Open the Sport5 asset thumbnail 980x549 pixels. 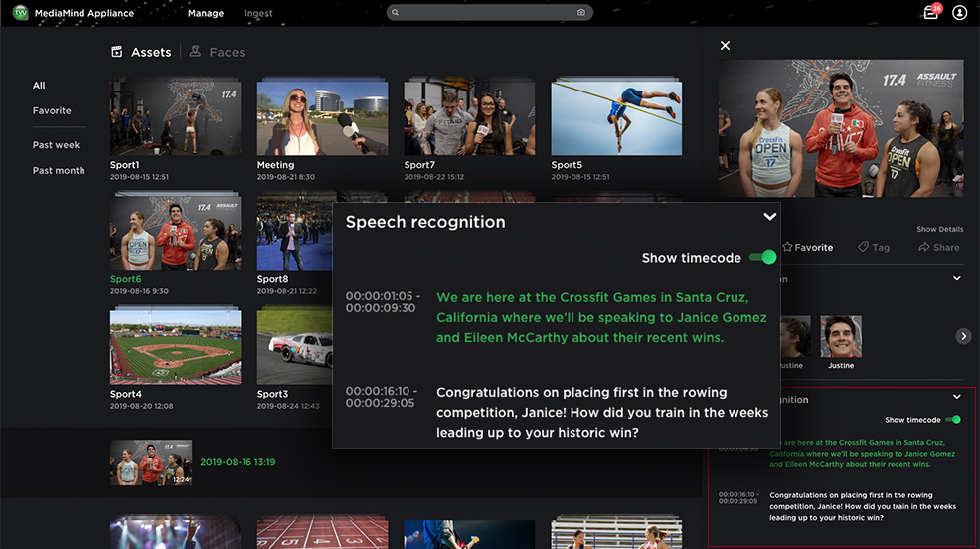[x=616, y=116]
